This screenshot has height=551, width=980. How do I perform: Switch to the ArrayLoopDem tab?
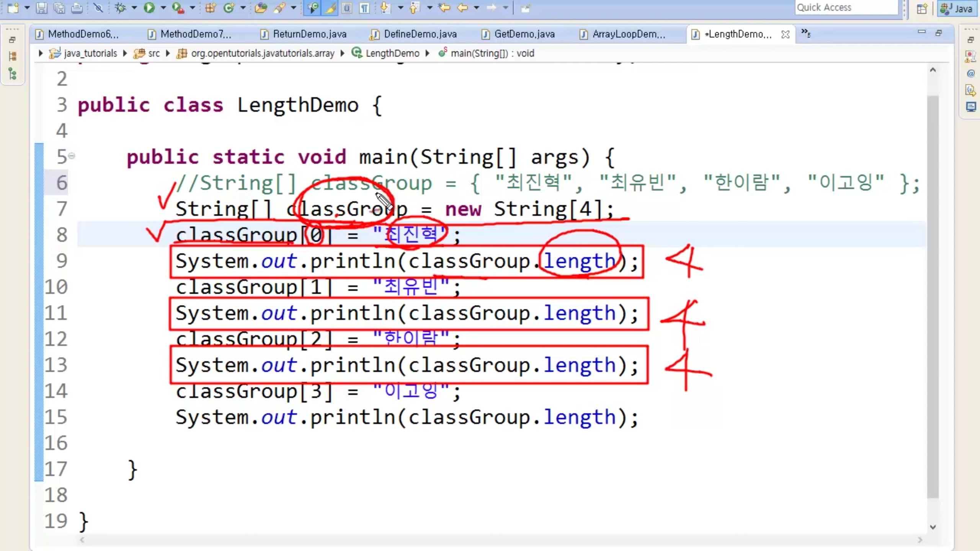(x=623, y=34)
